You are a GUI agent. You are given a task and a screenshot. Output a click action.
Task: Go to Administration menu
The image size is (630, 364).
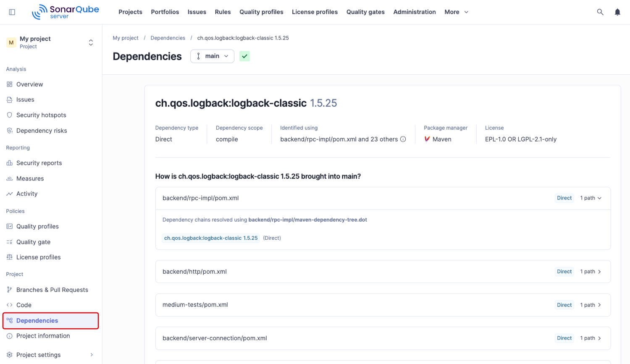pos(414,12)
